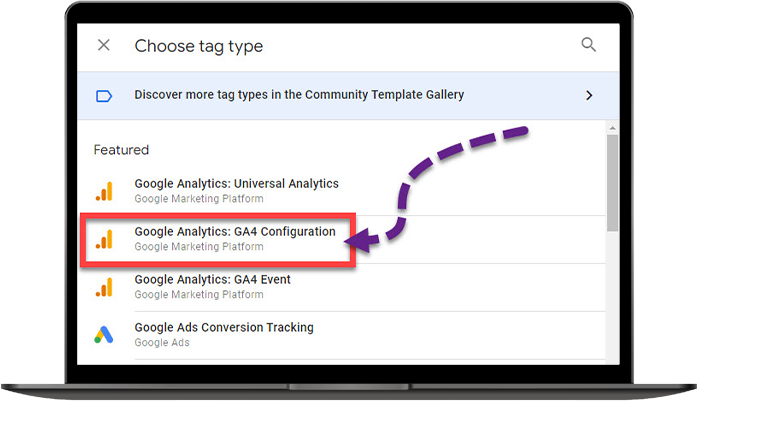Click the Community Template Gallery tag icon

pyautogui.click(x=104, y=96)
